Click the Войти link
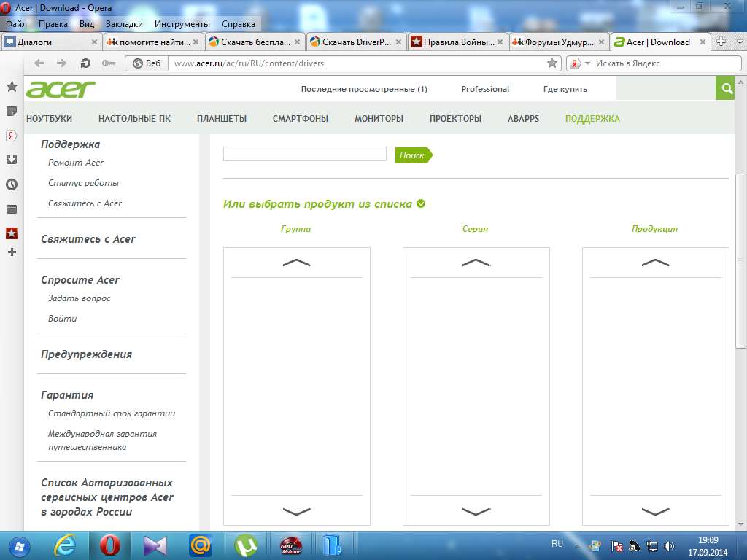The image size is (747, 560). click(x=62, y=319)
